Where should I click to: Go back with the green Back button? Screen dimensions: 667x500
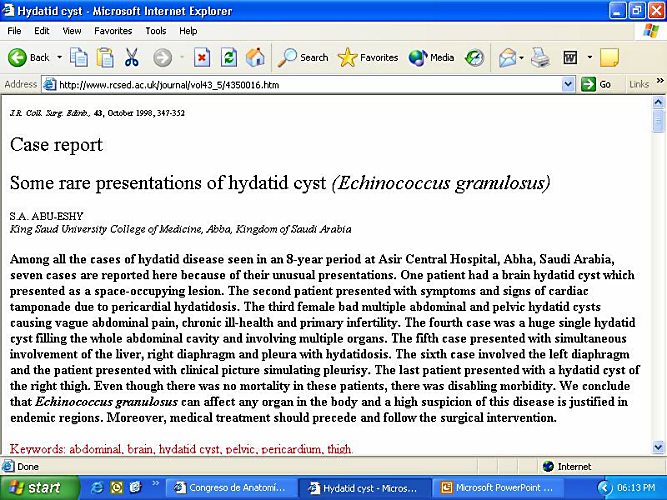(29, 57)
